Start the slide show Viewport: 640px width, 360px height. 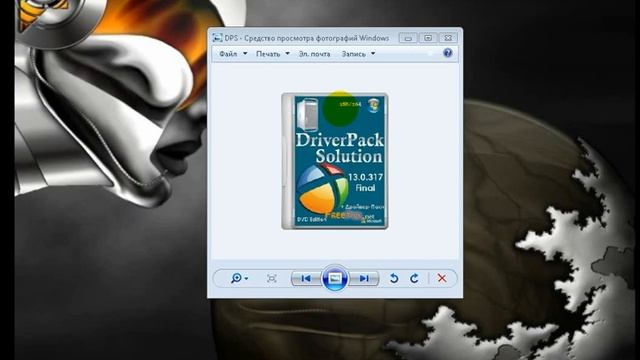(x=335, y=278)
